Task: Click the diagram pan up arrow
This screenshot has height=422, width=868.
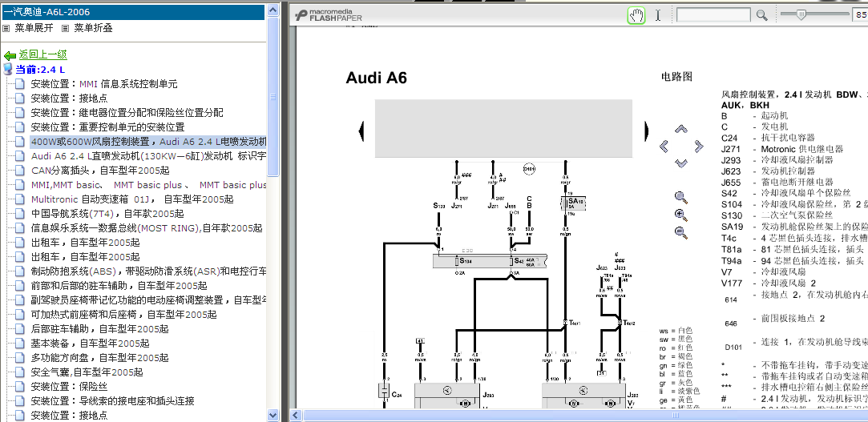Action: coord(681,129)
